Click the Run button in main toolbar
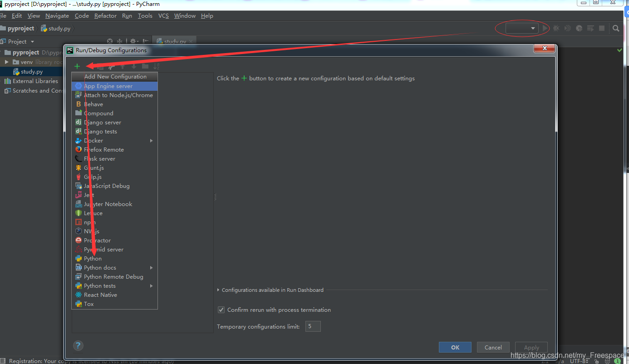The image size is (629, 364). (x=545, y=28)
